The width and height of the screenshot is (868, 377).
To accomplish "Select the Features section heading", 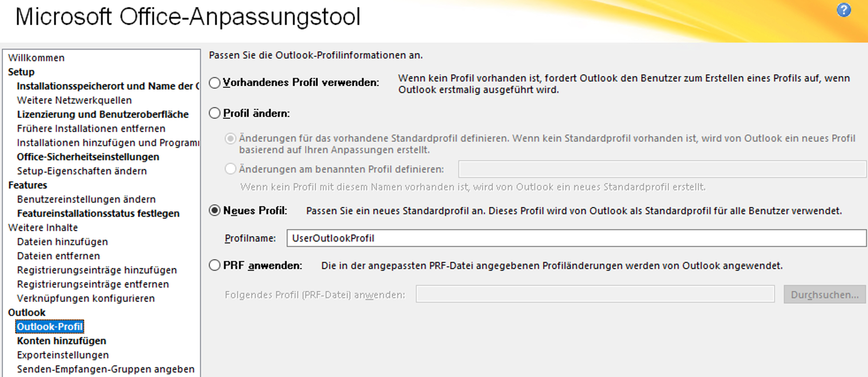I will tap(27, 185).
